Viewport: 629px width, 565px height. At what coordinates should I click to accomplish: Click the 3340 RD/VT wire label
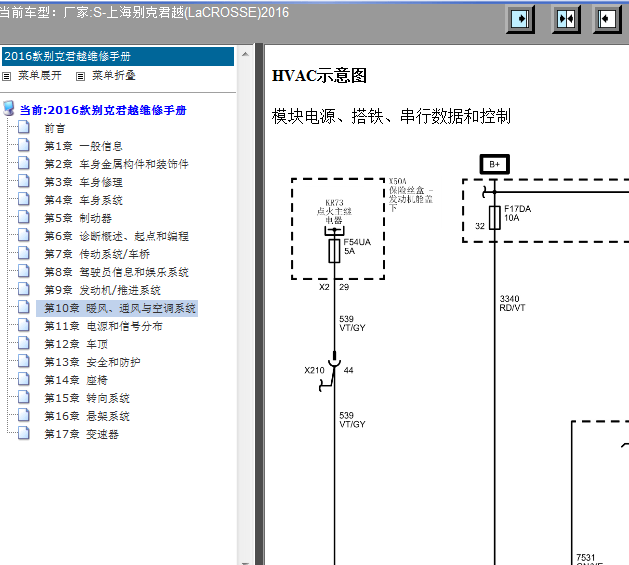(512, 303)
